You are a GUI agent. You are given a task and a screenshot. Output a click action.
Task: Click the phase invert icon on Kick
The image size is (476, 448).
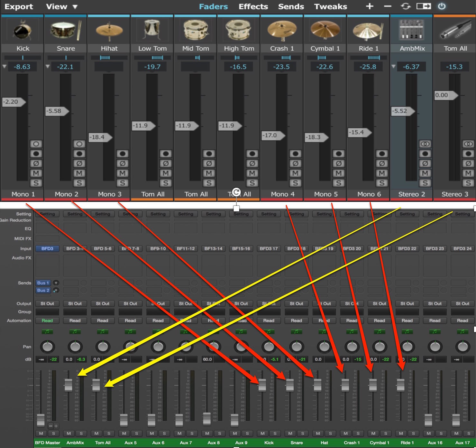36,163
